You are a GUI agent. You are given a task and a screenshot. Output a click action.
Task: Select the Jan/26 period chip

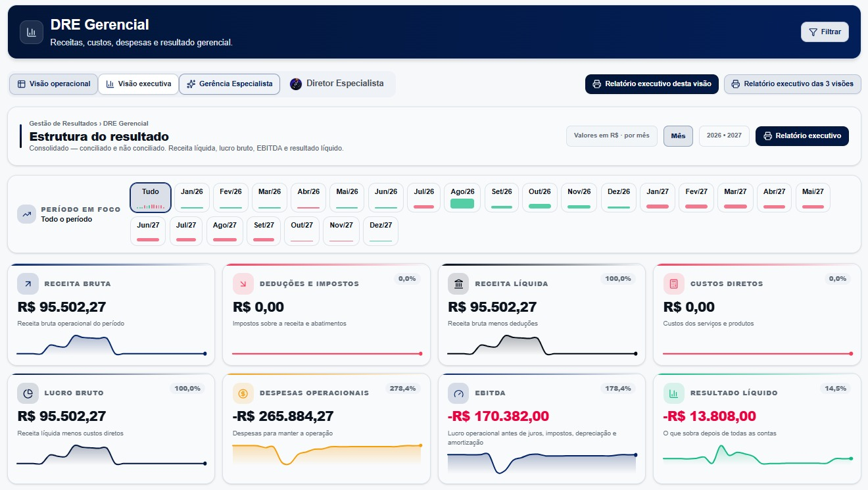(x=192, y=197)
